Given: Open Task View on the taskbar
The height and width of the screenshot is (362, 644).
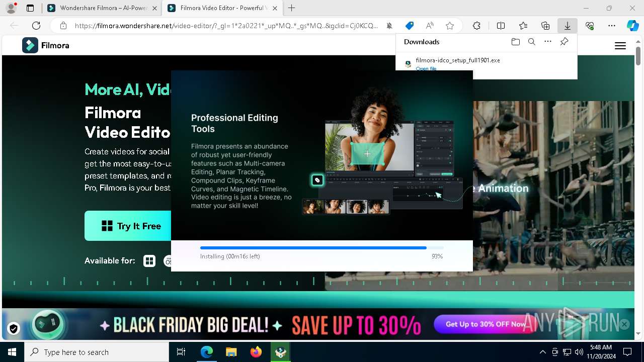Looking at the screenshot, I should [x=181, y=352].
